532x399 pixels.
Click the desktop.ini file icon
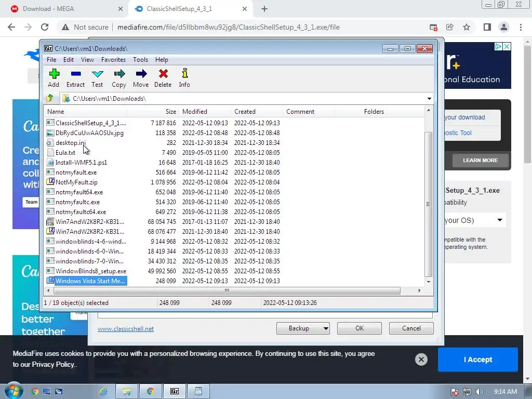50,142
